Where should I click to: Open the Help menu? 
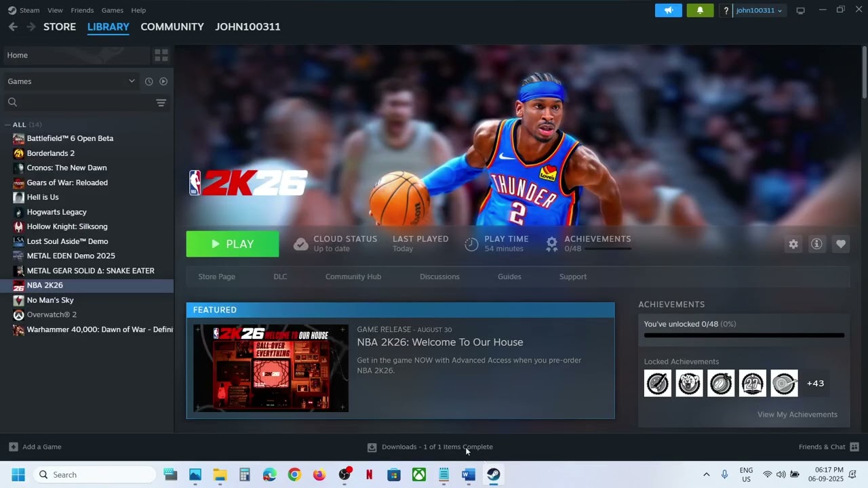coord(138,10)
